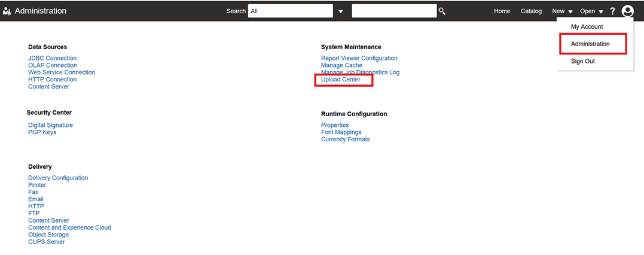Open Font Mappings link
This screenshot has height=255, width=644.
[341, 132]
